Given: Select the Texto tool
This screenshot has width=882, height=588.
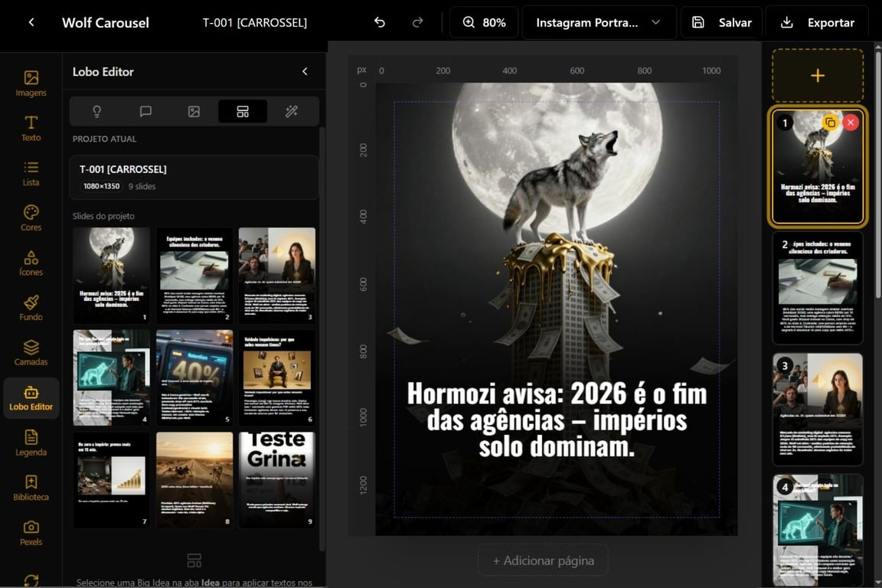Looking at the screenshot, I should 31,129.
